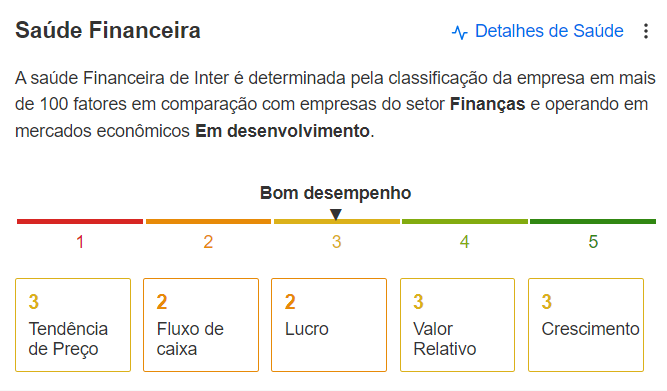Click the number 1 scale label
Image resolution: width=667 pixels, height=391 pixels.
click(x=80, y=242)
